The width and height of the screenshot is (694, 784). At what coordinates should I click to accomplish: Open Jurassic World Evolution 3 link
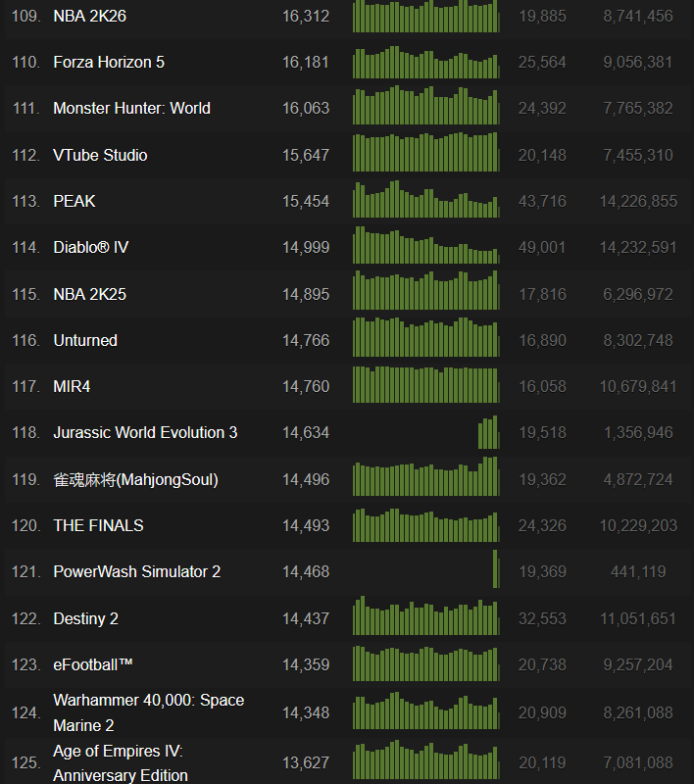(145, 432)
